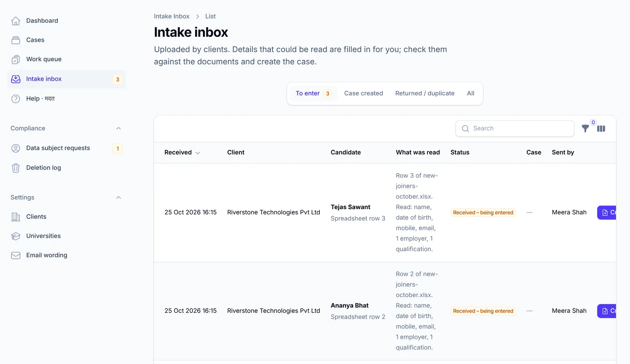Click Riverstone Technologies in Tejas Sawant row
The width and height of the screenshot is (630, 364).
[273, 212]
